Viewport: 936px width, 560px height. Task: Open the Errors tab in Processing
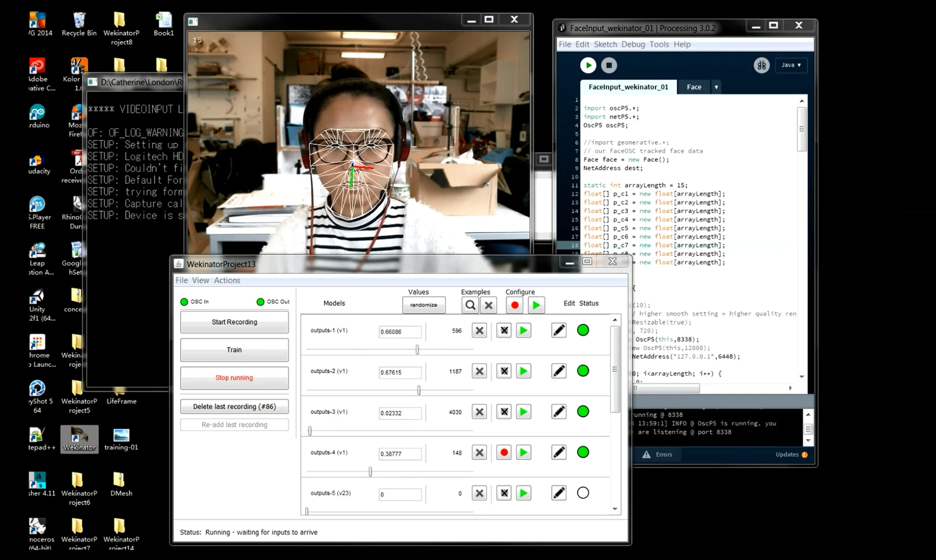pos(657,455)
